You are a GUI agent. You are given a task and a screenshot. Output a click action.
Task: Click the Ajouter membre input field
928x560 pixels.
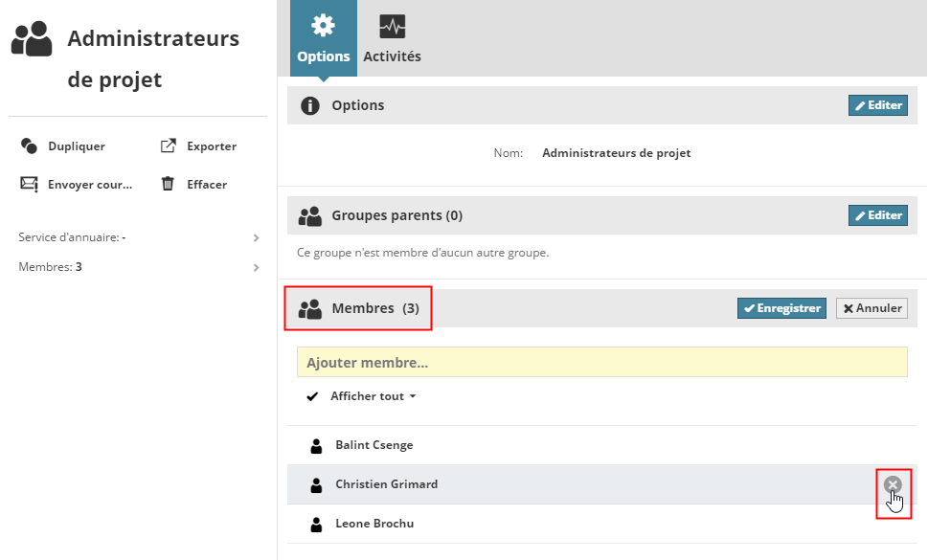(601, 363)
